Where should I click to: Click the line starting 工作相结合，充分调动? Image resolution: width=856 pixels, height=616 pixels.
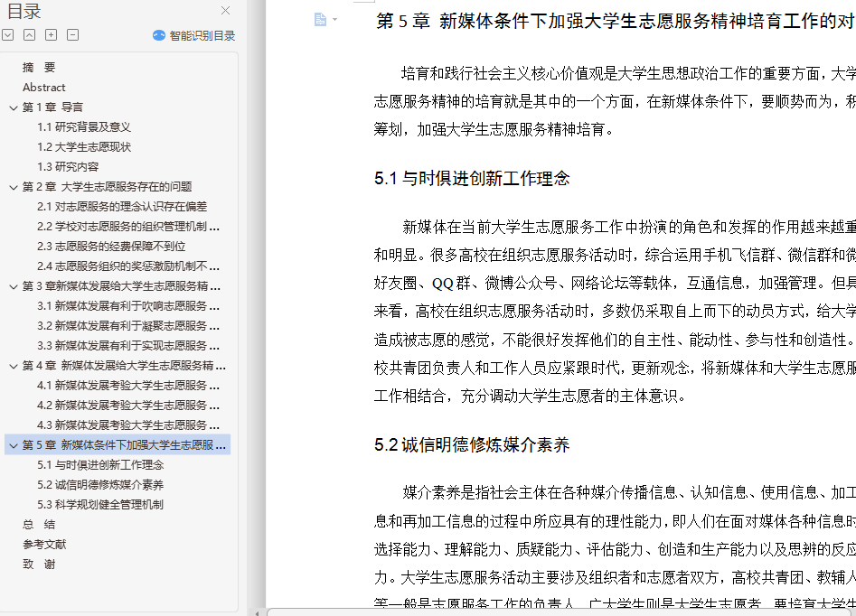(x=530, y=396)
